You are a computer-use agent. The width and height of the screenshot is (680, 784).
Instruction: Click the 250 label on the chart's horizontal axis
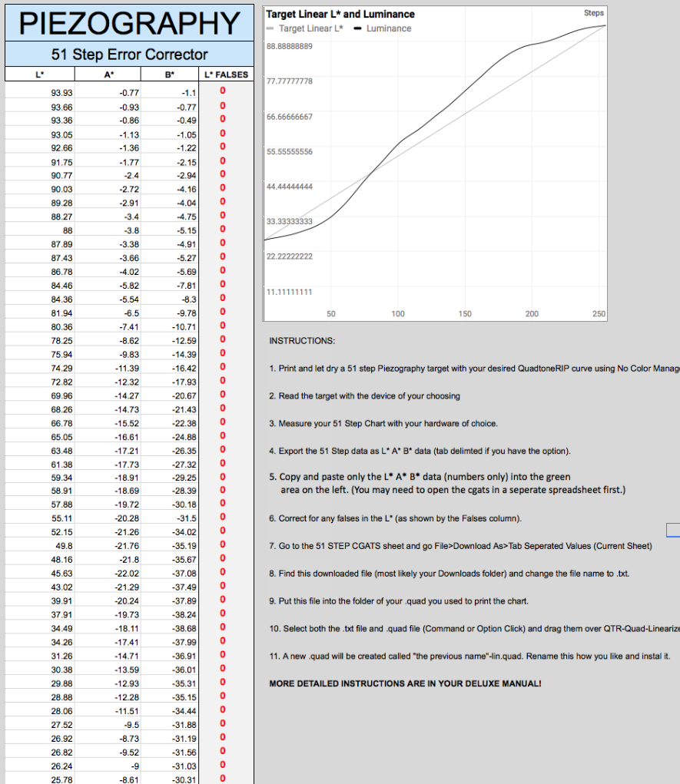pos(599,313)
